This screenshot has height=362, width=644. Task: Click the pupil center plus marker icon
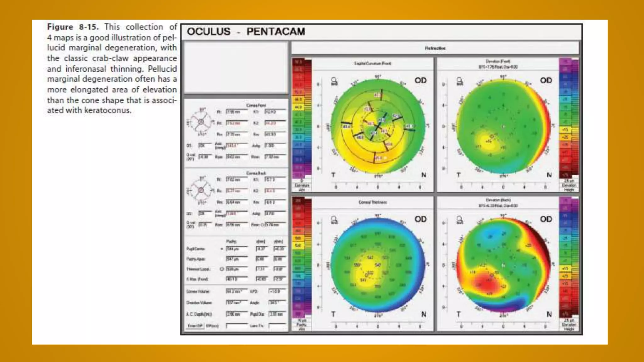point(222,249)
